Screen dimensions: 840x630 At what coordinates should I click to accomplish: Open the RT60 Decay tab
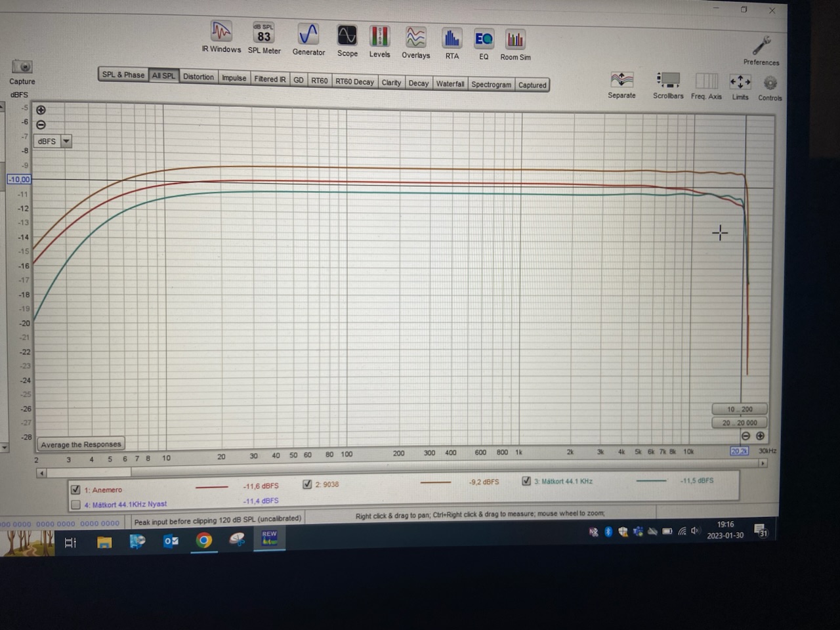(354, 81)
